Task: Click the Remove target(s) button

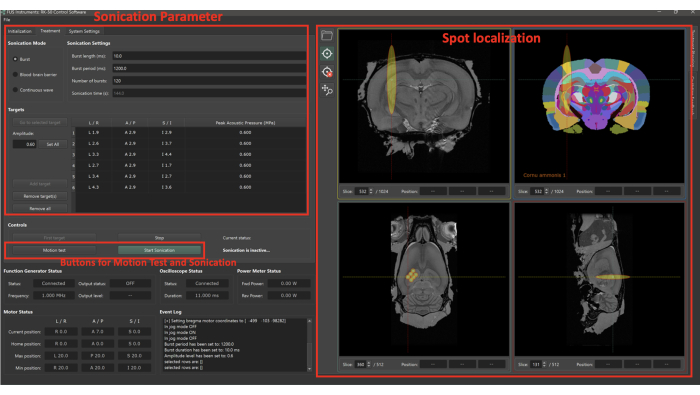Action: [x=40, y=196]
